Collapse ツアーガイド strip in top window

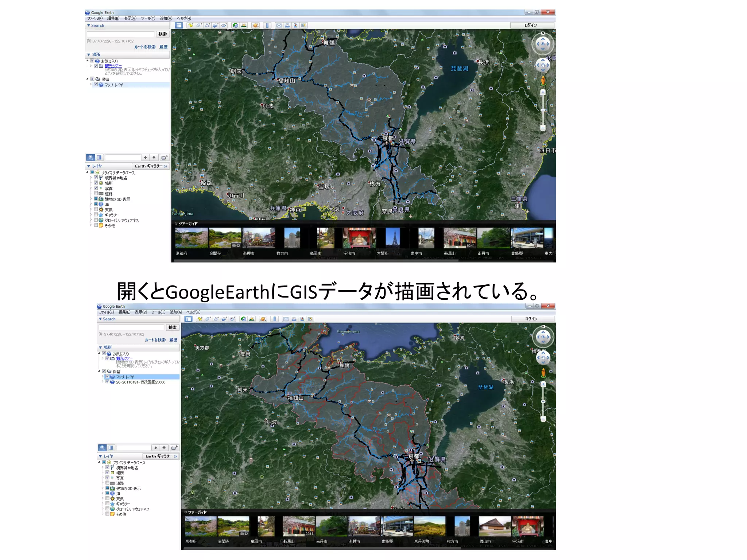176,223
